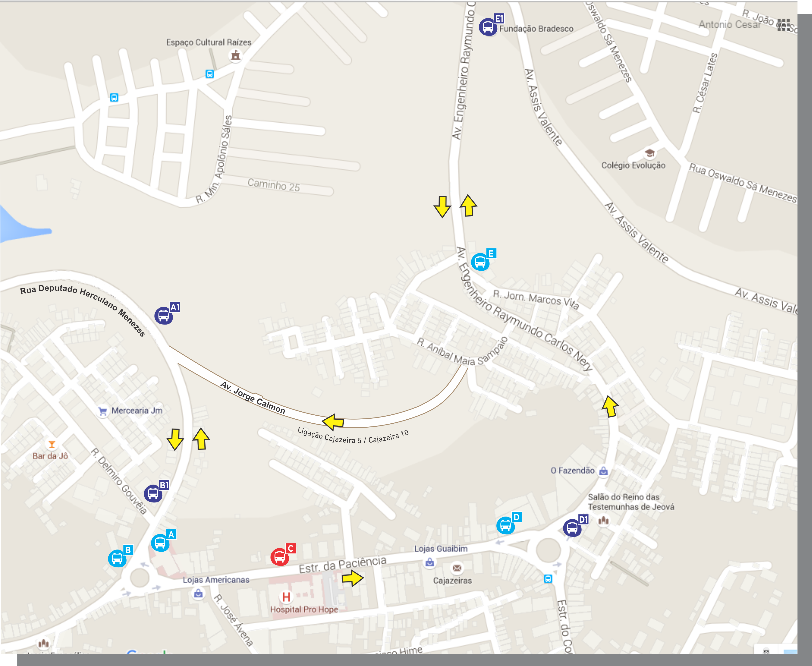
Task: Click the "R. Jorn. Marcos Vita" label
Action: point(536,300)
